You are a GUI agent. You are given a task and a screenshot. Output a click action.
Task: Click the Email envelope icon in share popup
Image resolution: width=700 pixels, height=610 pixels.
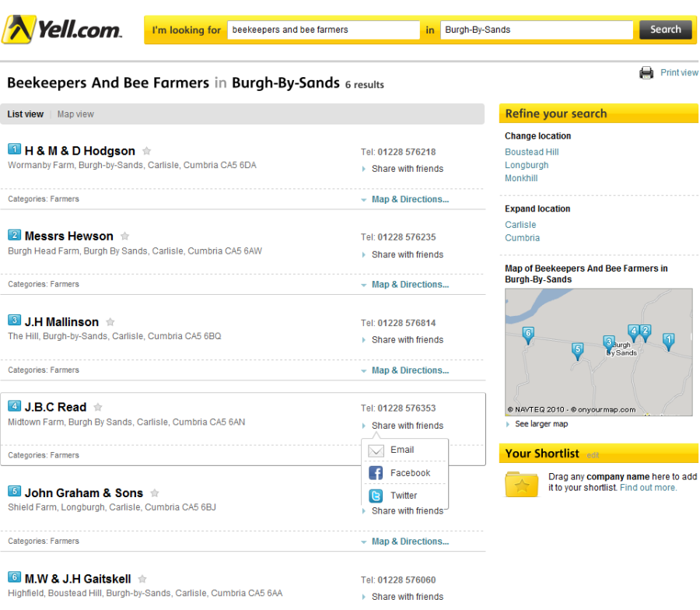pyautogui.click(x=376, y=450)
